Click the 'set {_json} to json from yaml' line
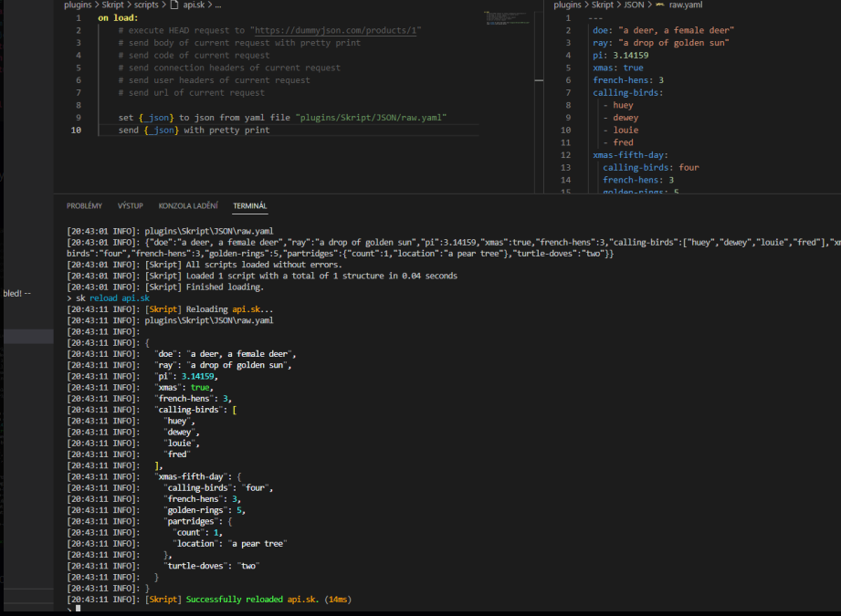Screen dimensions: 841x616 coord(282,118)
